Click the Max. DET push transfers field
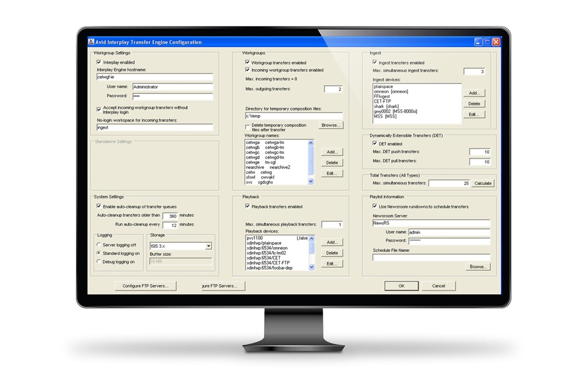Image resolution: width=588 pixels, height=373 pixels. [x=480, y=152]
